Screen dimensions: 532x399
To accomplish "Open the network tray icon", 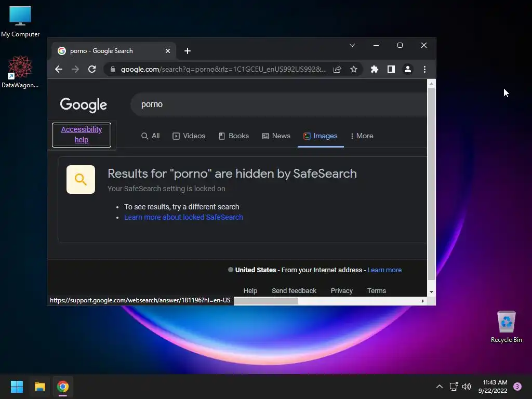I will point(454,387).
